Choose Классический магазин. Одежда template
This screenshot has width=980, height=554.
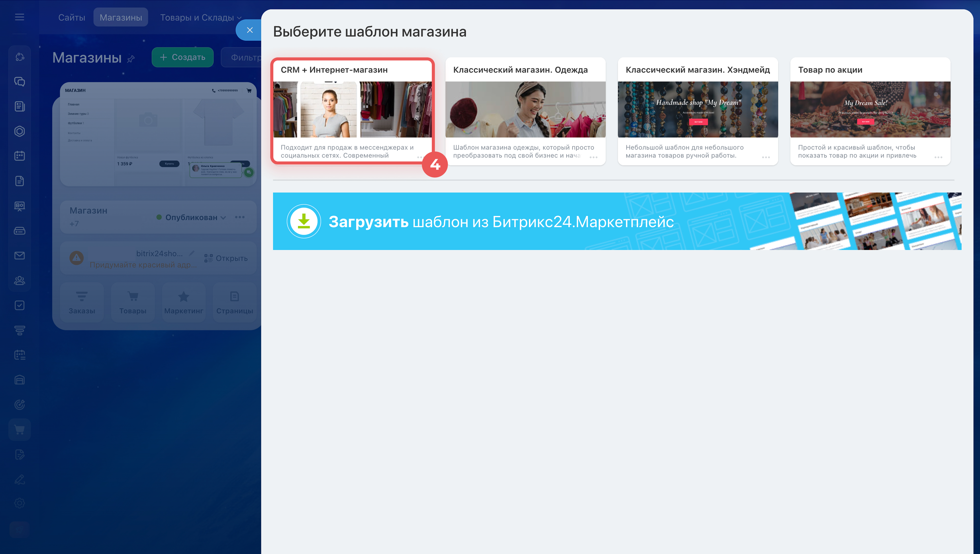(525, 110)
